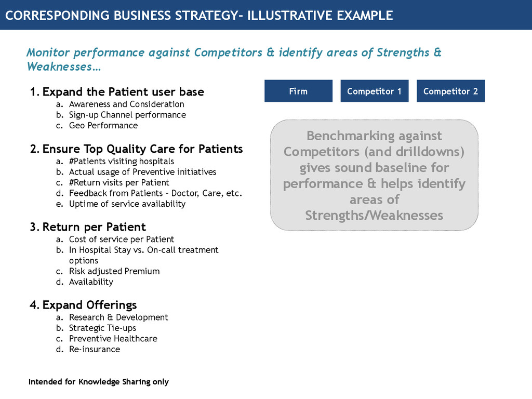Click the italic Monitor performance subtitle
This screenshot has height=399, width=532.
pyautogui.click(x=234, y=59)
